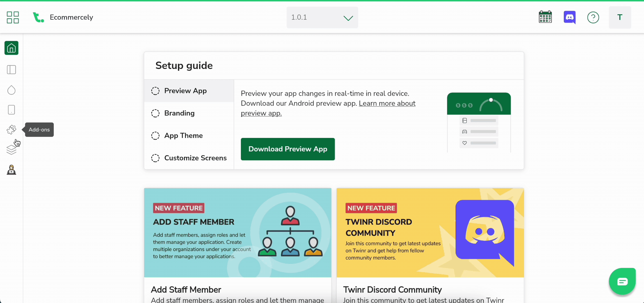Click the Download Preview App button

[x=288, y=149]
